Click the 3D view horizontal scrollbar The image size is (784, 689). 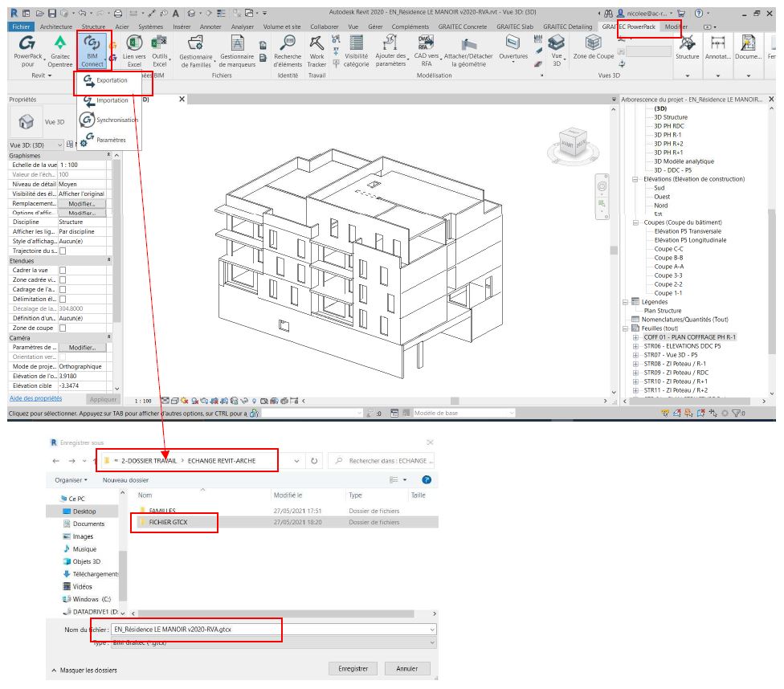point(455,401)
